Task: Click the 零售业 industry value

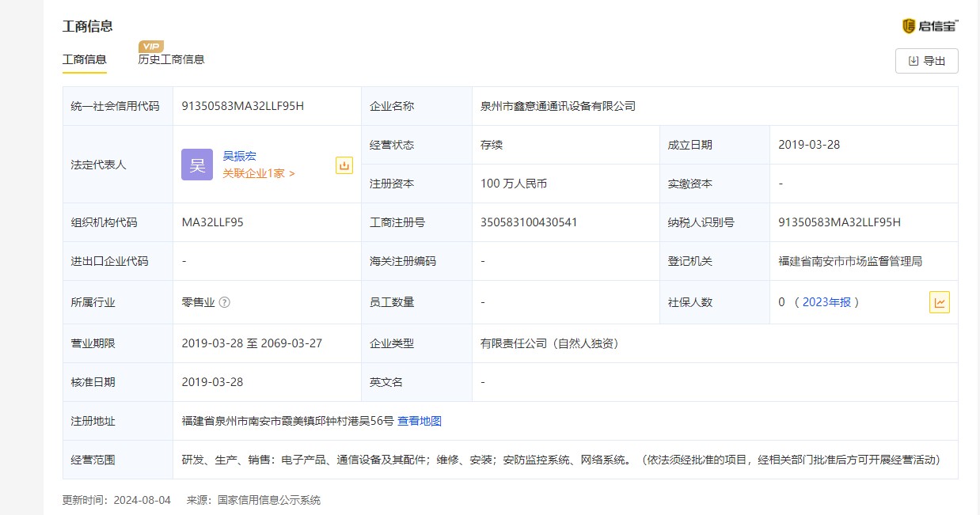Action: 198,302
